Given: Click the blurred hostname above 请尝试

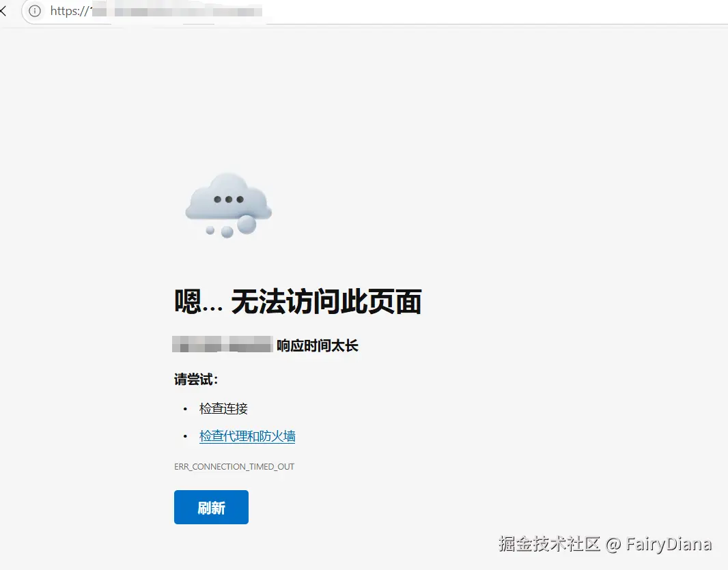Looking at the screenshot, I should coord(223,345).
